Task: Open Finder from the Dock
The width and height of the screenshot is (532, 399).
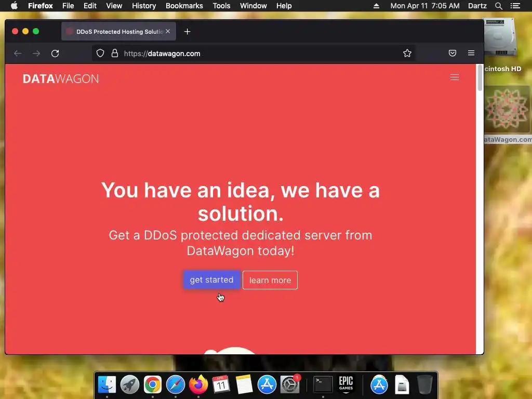Action: coord(107,385)
